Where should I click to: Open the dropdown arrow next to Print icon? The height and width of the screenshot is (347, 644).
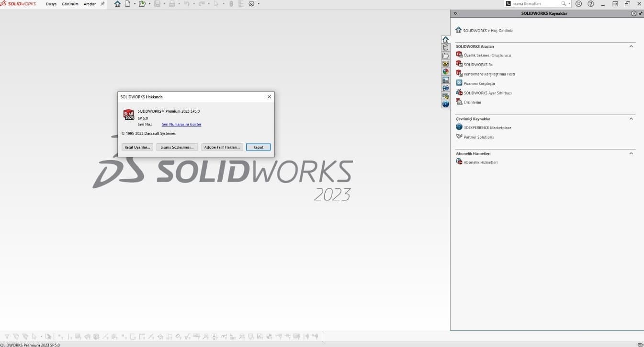[x=179, y=3]
